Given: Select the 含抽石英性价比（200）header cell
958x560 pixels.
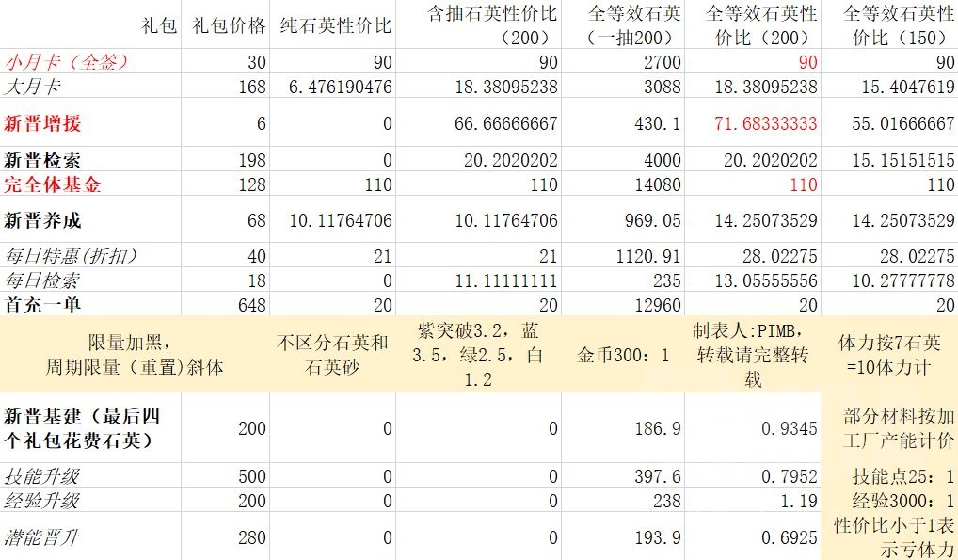Looking at the screenshot, I should (x=478, y=24).
